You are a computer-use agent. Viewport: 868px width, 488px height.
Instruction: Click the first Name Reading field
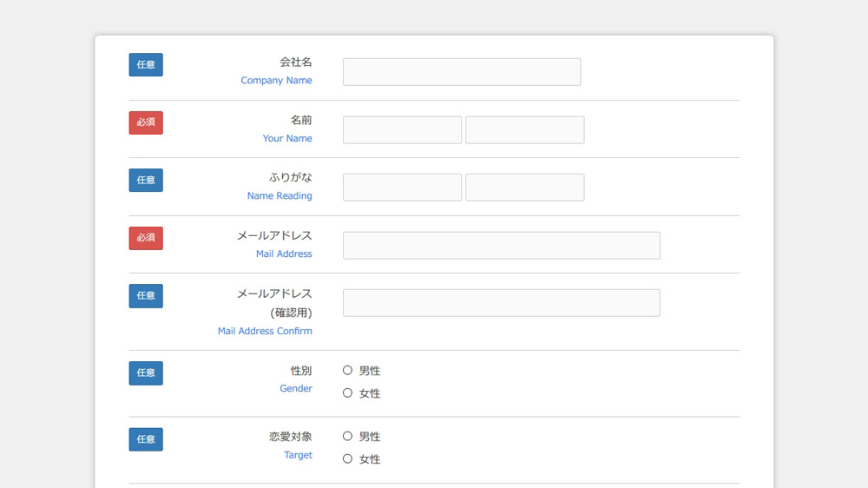(402, 188)
